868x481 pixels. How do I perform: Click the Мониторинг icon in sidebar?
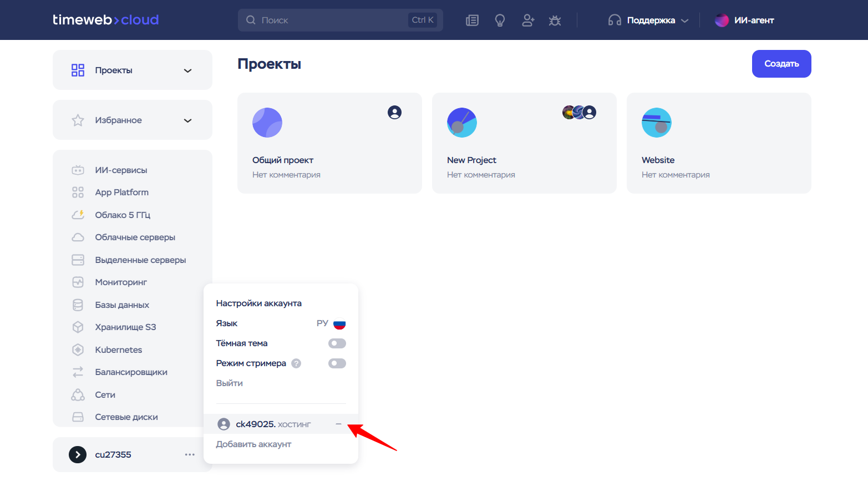(78, 282)
